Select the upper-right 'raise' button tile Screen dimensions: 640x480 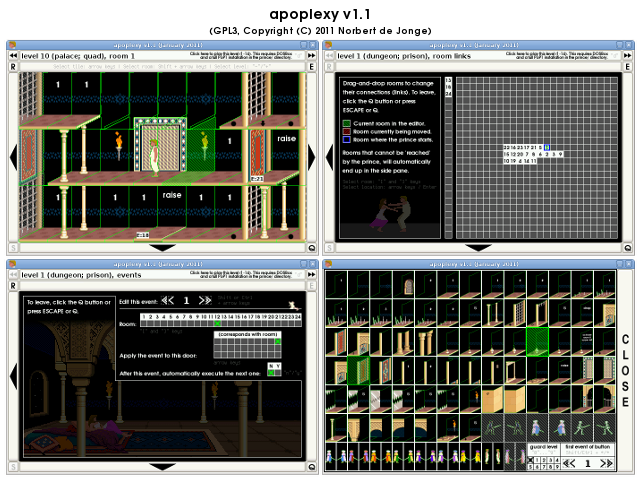point(286,139)
